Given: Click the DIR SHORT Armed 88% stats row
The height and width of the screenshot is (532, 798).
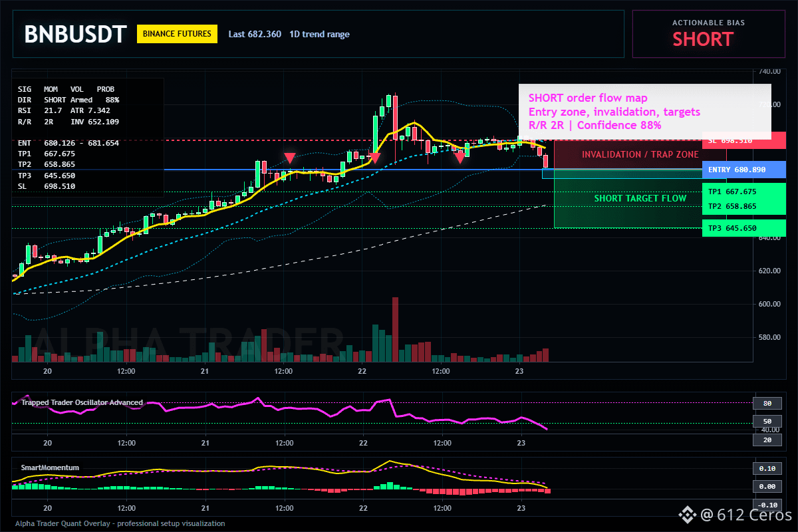Looking at the screenshot, I should pyautogui.click(x=68, y=100).
